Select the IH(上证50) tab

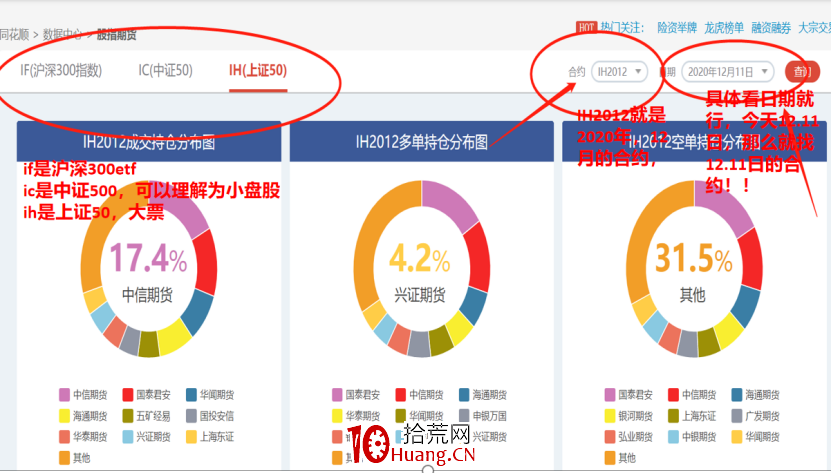[258, 71]
